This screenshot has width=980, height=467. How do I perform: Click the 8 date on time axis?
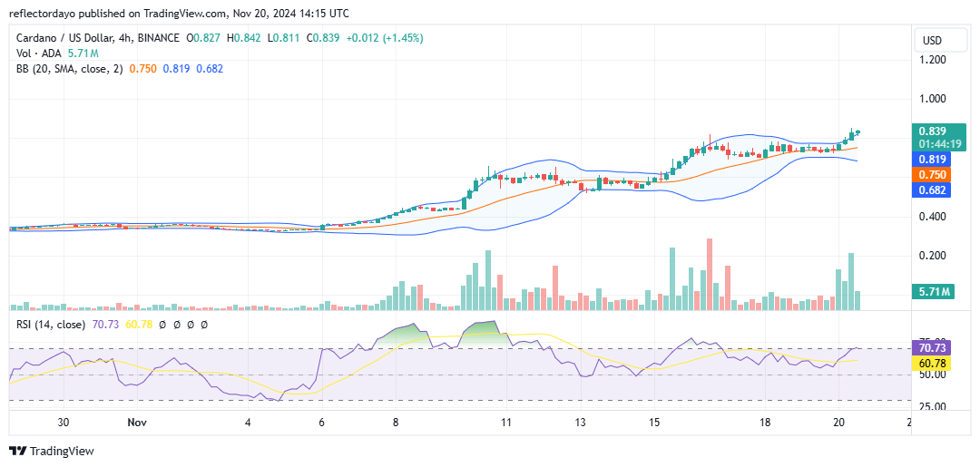click(x=396, y=423)
